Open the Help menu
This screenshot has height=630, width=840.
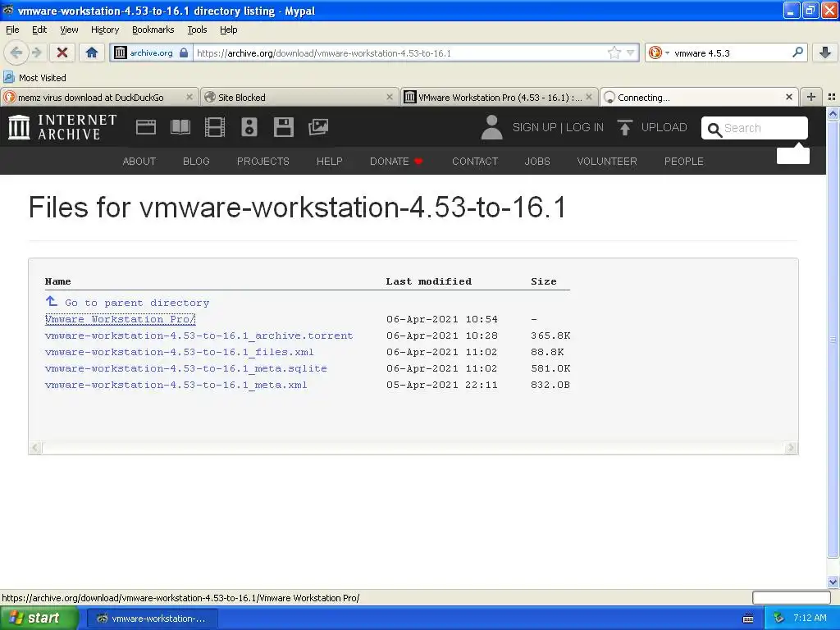(228, 30)
